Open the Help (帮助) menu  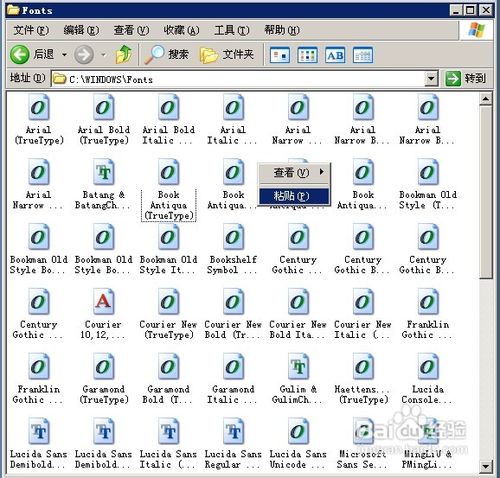(282, 30)
